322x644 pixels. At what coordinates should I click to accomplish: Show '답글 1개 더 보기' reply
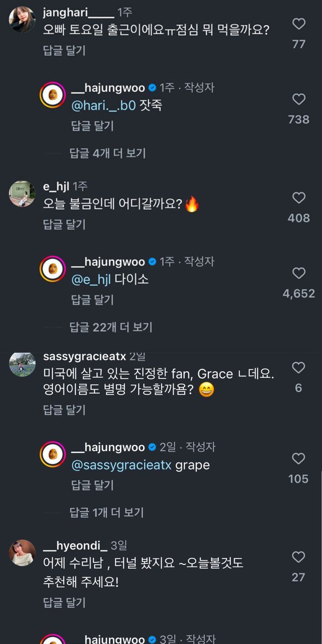[106, 512]
